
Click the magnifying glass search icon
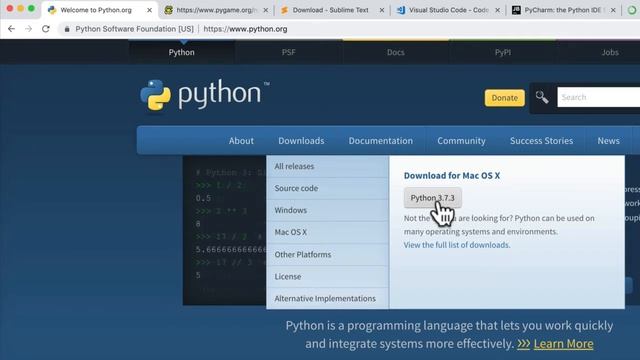click(542, 97)
